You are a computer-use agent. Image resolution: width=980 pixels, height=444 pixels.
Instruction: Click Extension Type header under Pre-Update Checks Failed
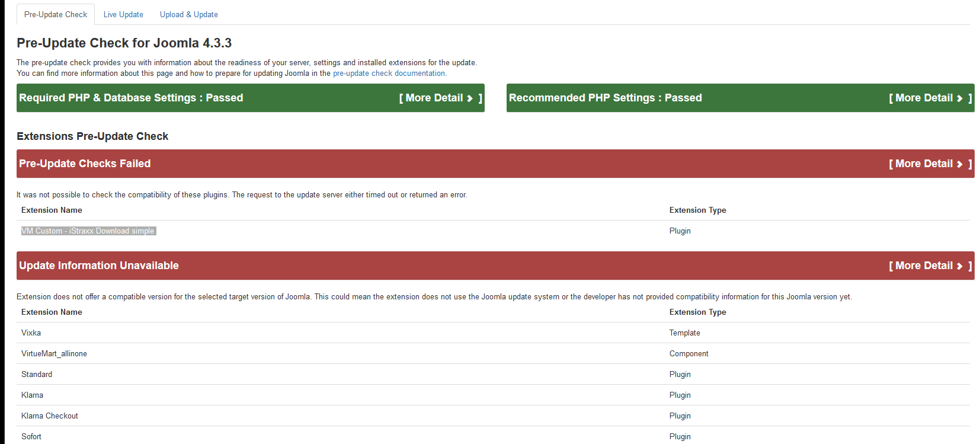697,210
